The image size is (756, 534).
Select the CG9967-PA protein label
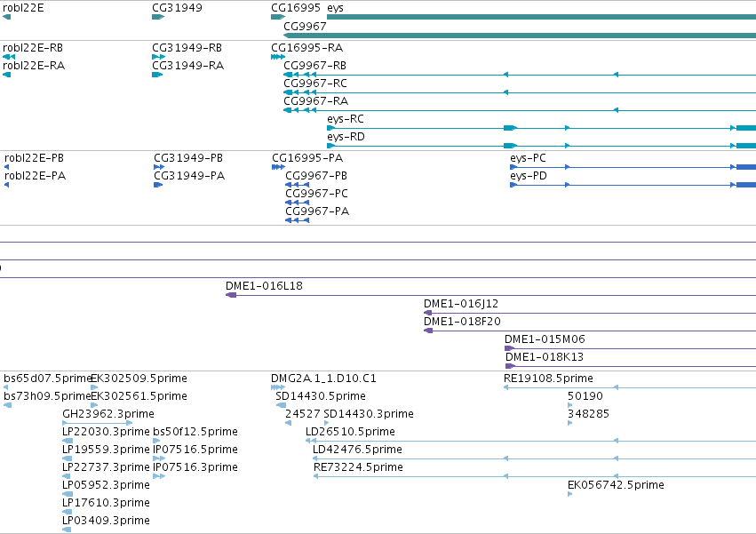317,211
